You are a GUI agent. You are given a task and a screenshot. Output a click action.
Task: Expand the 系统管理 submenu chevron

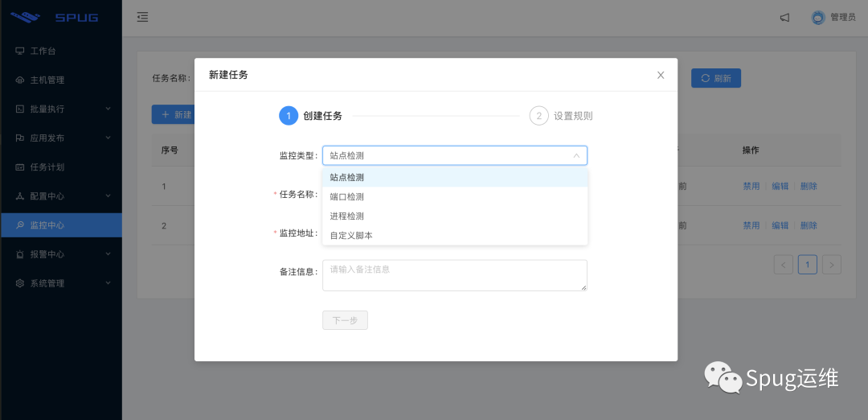[108, 282]
